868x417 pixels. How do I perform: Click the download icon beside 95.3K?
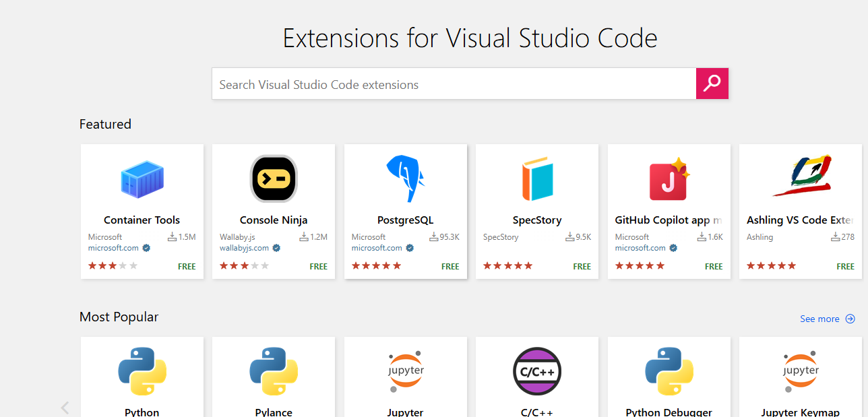(433, 237)
